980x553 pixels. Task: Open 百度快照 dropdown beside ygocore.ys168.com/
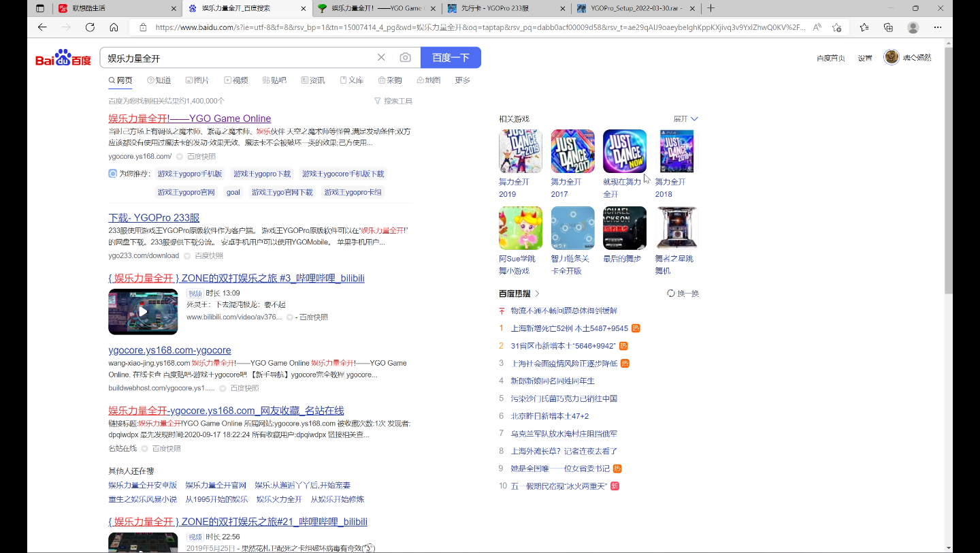coord(180,157)
